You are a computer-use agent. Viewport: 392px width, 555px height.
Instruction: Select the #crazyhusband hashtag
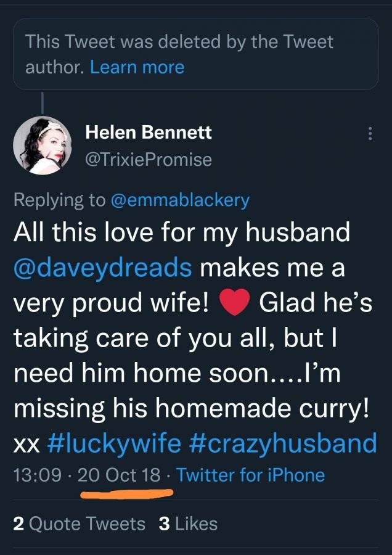click(283, 443)
